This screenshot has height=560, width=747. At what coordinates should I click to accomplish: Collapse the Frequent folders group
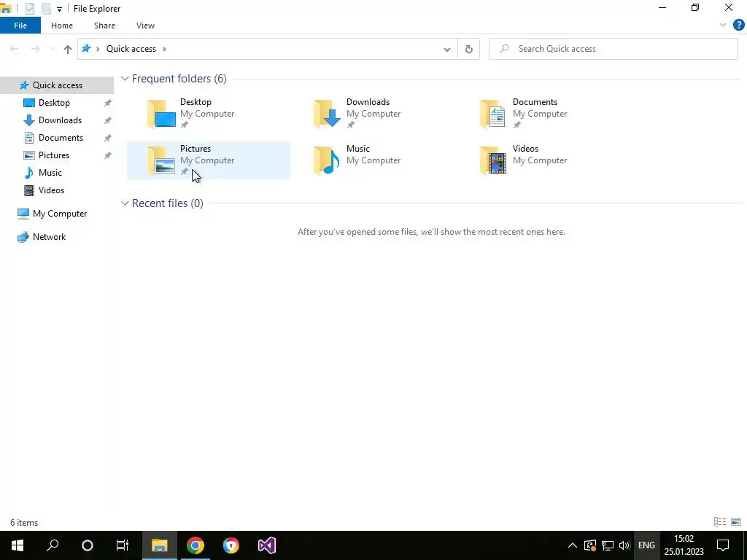[125, 79]
